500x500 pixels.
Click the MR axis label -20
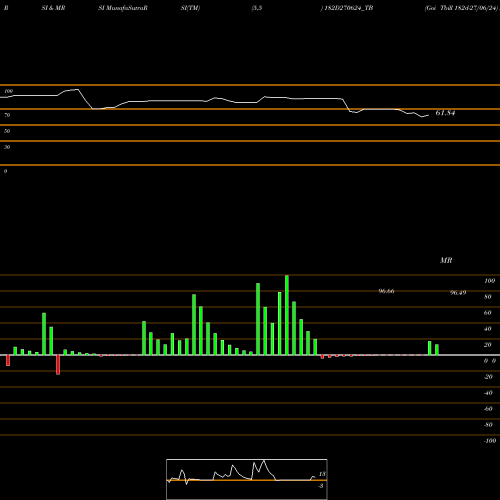(x=488, y=377)
